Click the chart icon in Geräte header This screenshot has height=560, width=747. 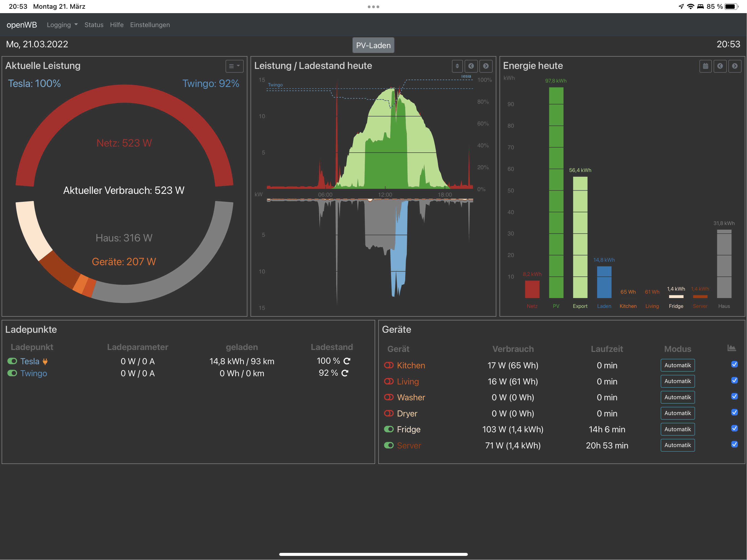coord(731,348)
